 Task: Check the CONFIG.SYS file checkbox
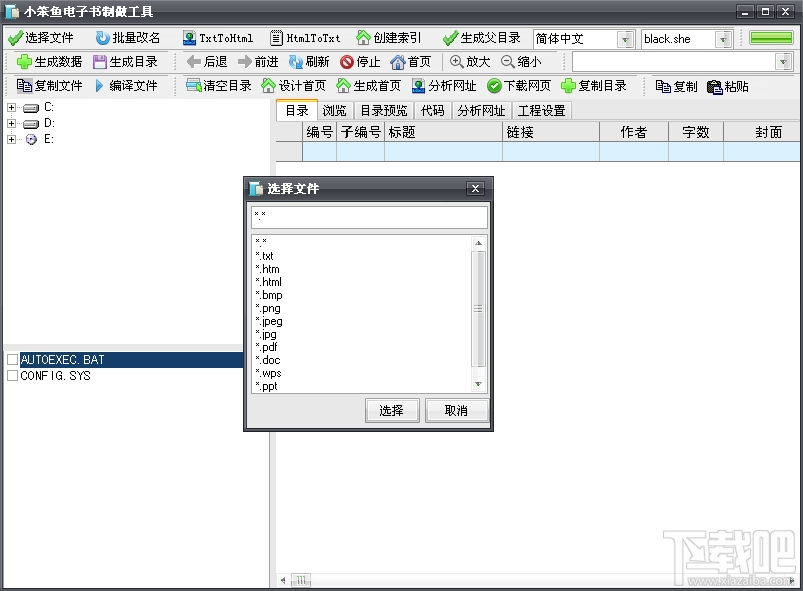point(13,375)
